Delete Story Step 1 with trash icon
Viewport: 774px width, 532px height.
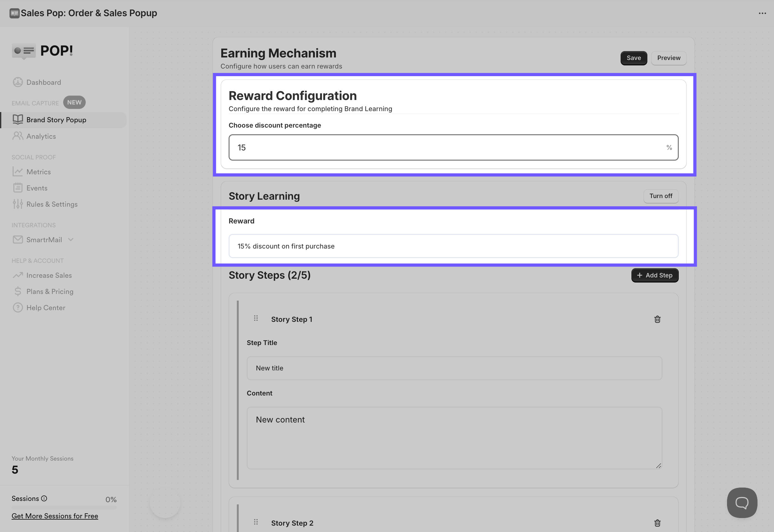(657, 319)
